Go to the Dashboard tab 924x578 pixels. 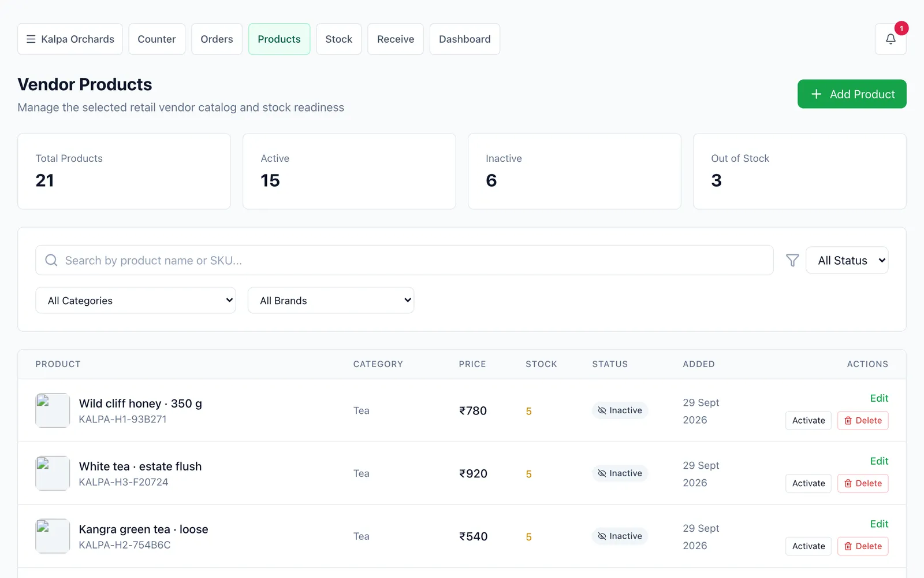pyautogui.click(x=465, y=39)
